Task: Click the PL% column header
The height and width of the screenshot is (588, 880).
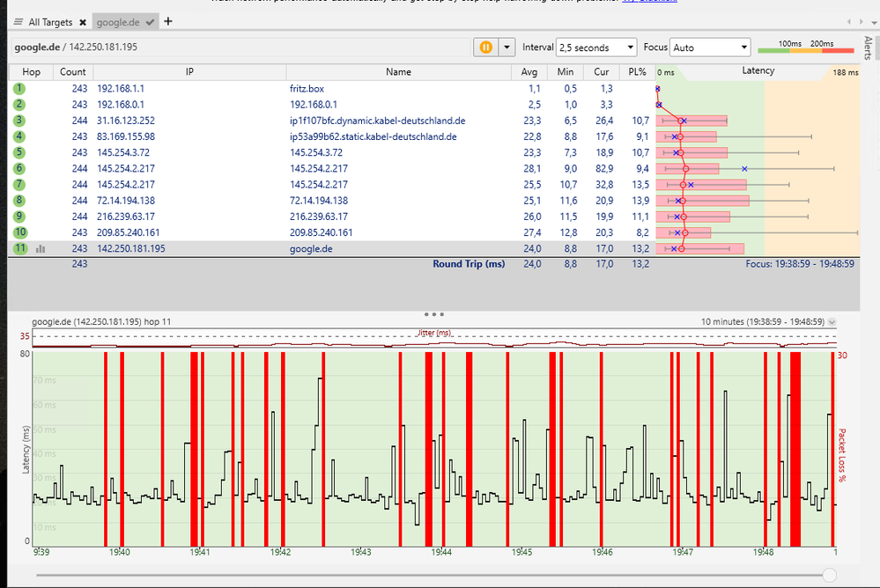Action: (x=637, y=72)
